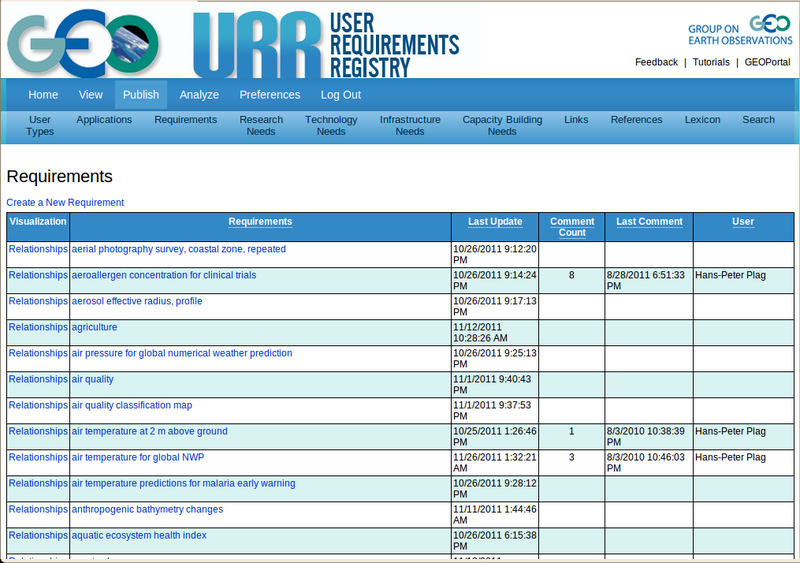The width and height of the screenshot is (800, 563).
Task: Click the Group on Earth Observations logo
Action: [739, 30]
